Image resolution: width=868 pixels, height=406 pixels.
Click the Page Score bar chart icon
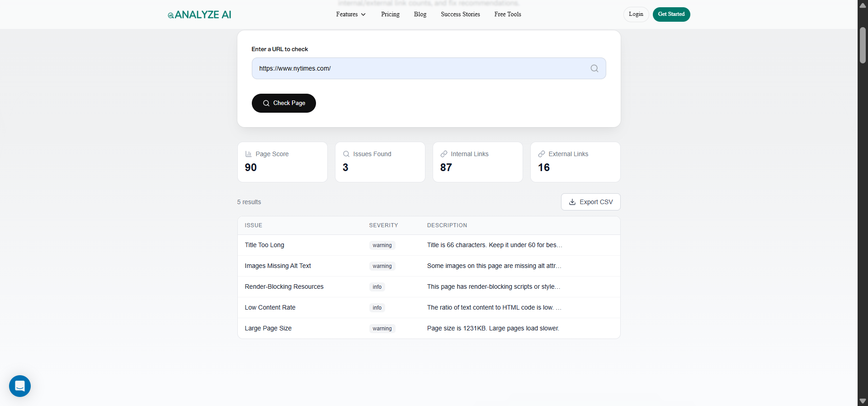tap(248, 154)
